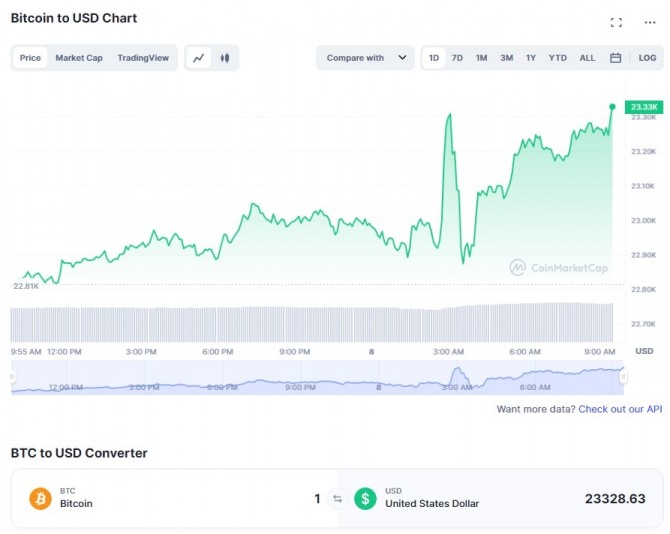Click the USD value 23328.63
This screenshot has width=670, height=534.
615,499
